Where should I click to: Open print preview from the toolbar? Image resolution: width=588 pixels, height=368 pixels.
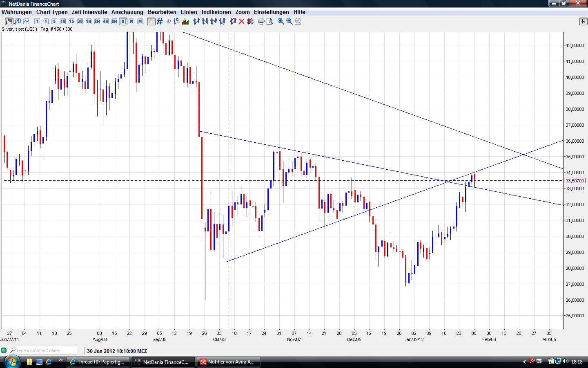[269, 21]
